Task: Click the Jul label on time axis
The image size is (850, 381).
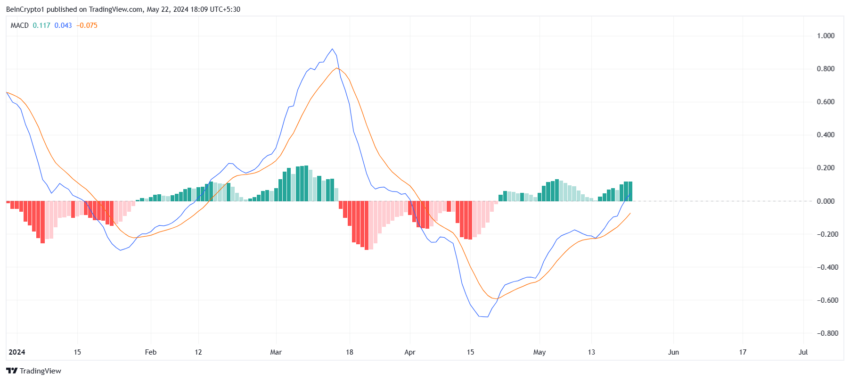Action: coord(803,352)
